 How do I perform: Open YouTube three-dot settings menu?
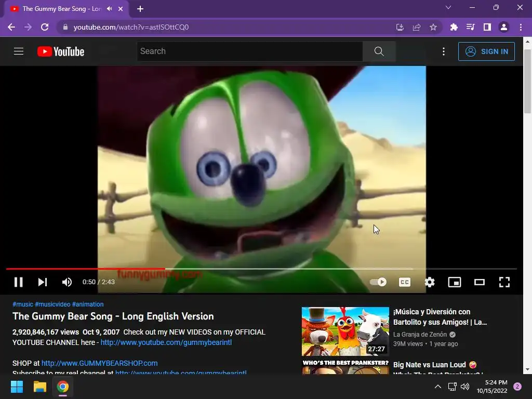click(x=444, y=51)
